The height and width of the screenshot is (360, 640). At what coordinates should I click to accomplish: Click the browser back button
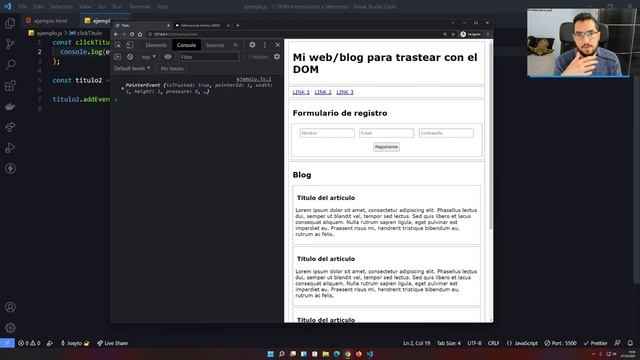coord(116,34)
